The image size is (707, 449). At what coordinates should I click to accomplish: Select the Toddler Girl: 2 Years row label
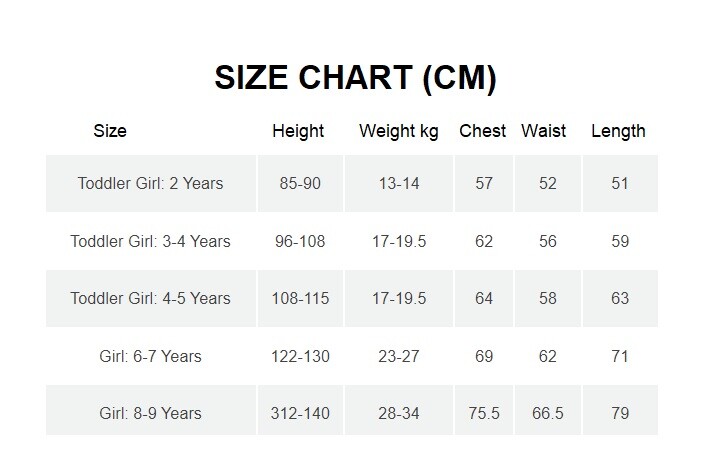[150, 183]
